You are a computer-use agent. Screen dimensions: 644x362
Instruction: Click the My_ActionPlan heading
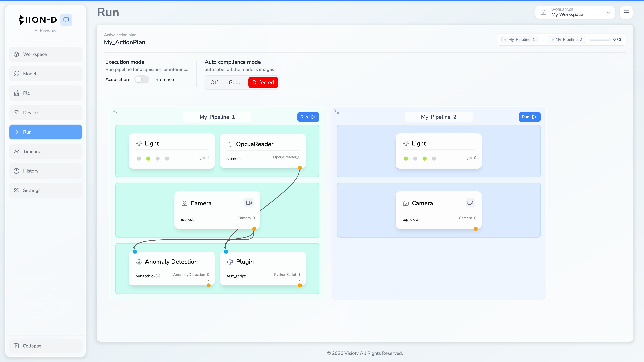(125, 42)
